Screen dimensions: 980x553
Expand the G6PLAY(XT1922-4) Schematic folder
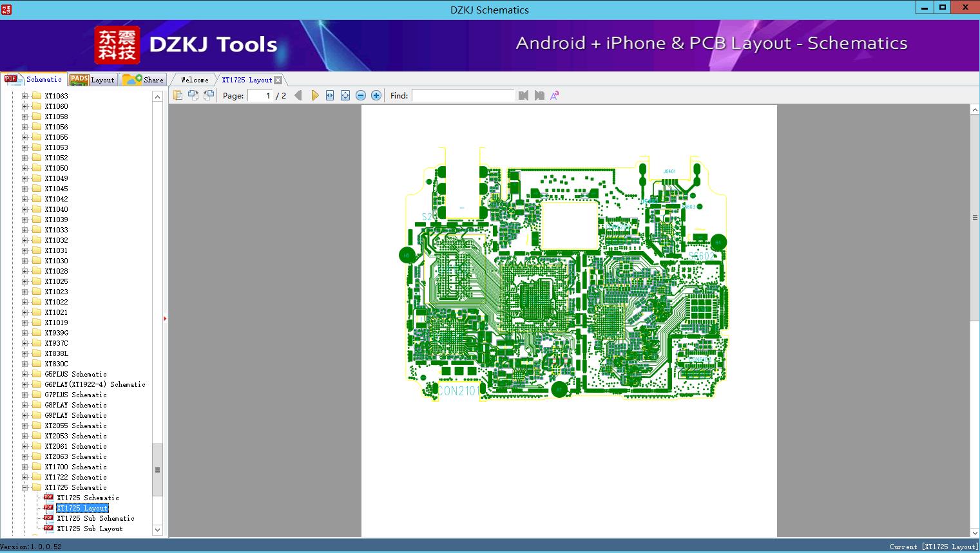(x=25, y=384)
